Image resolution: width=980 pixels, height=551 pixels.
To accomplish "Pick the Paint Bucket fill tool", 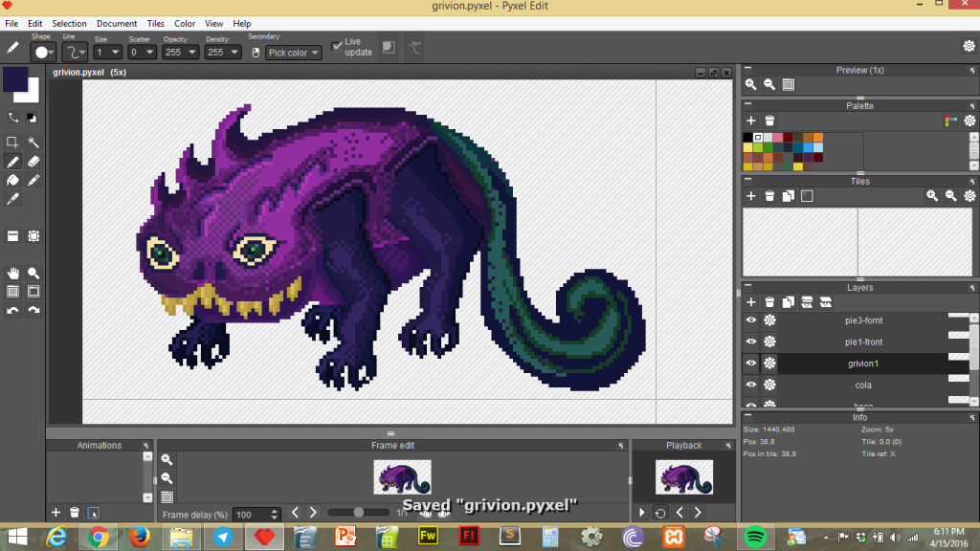I will click(x=13, y=180).
